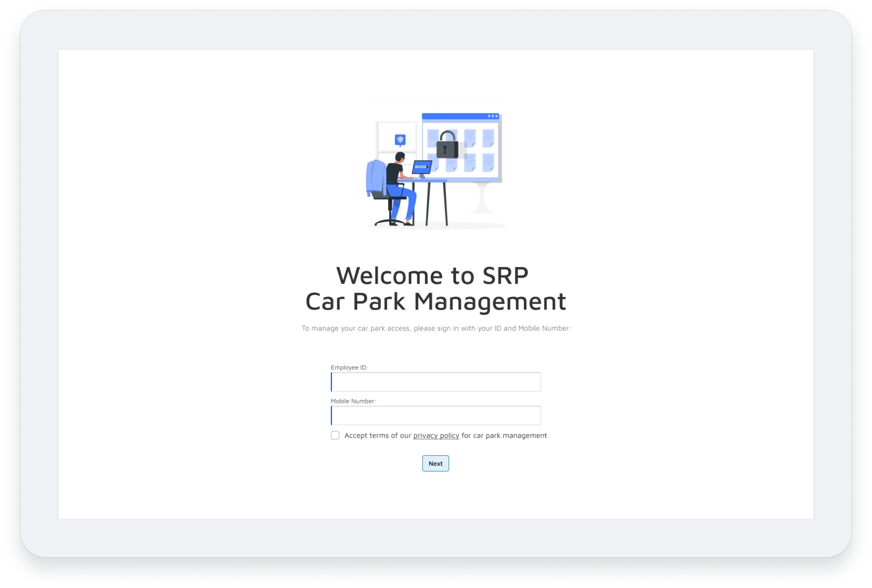
Task: Click the "Car Park Management" heading line
Action: click(436, 302)
